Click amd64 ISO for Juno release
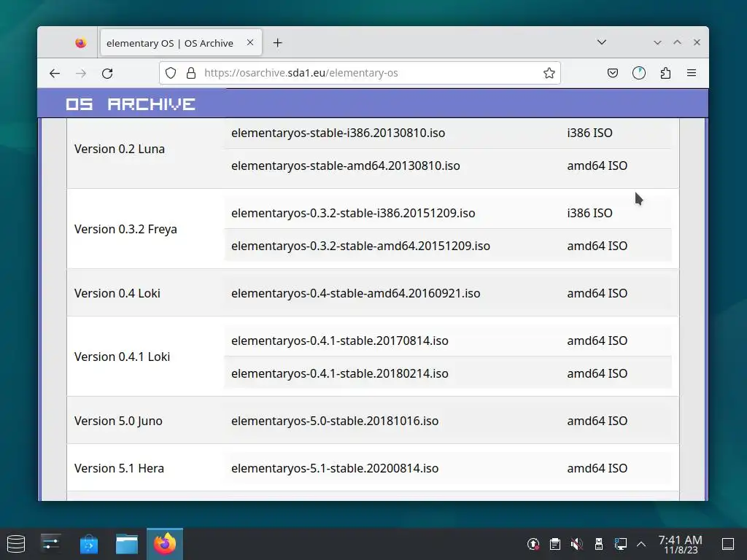747x560 pixels. point(597,421)
